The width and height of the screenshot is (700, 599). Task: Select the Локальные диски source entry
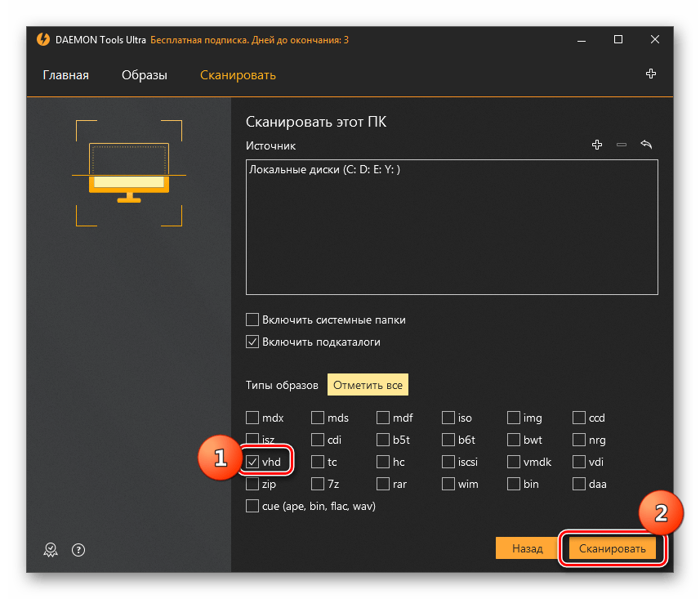coord(325,170)
